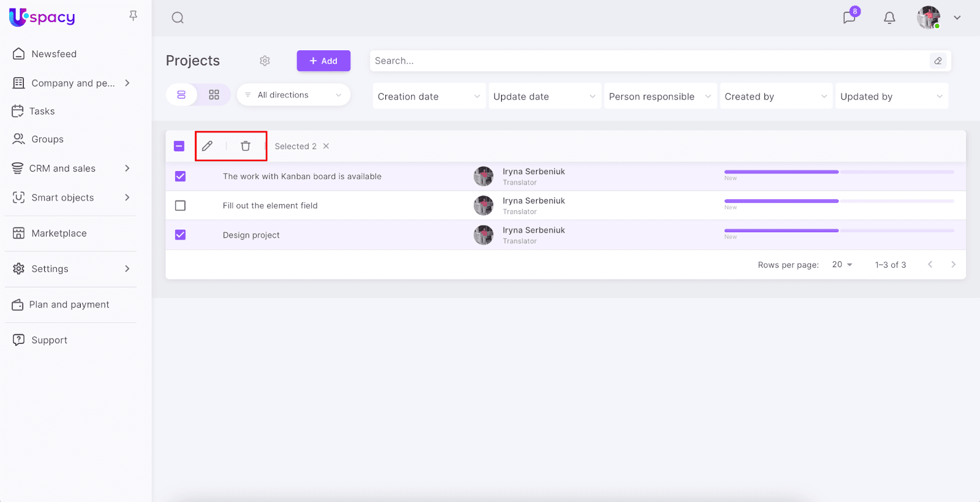Viewport: 980px width, 502px height.
Task: Check the 'Fill out the element field' row
Action: coord(180,205)
